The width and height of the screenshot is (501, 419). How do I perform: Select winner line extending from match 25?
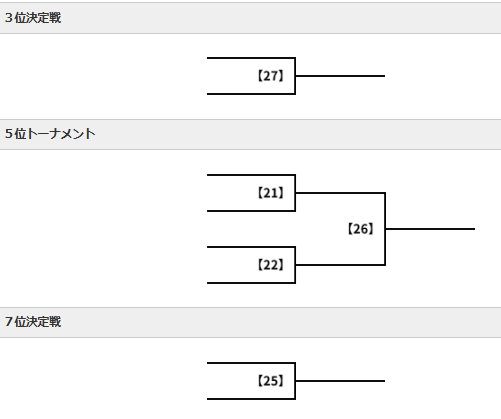click(340, 381)
